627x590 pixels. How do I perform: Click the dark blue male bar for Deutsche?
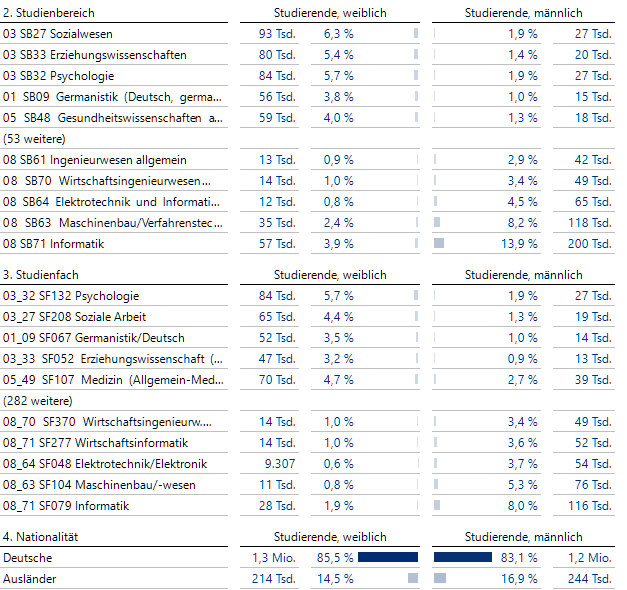click(463, 557)
